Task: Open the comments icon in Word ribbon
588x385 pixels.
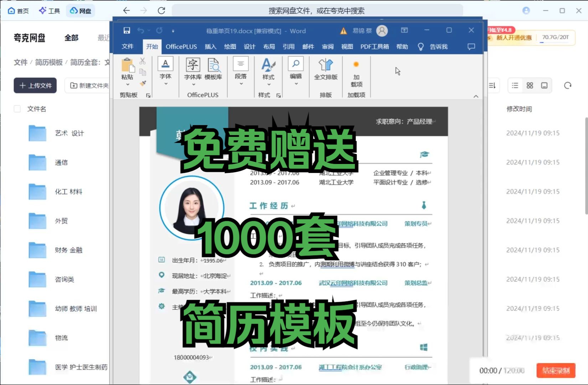Action: coord(471,47)
